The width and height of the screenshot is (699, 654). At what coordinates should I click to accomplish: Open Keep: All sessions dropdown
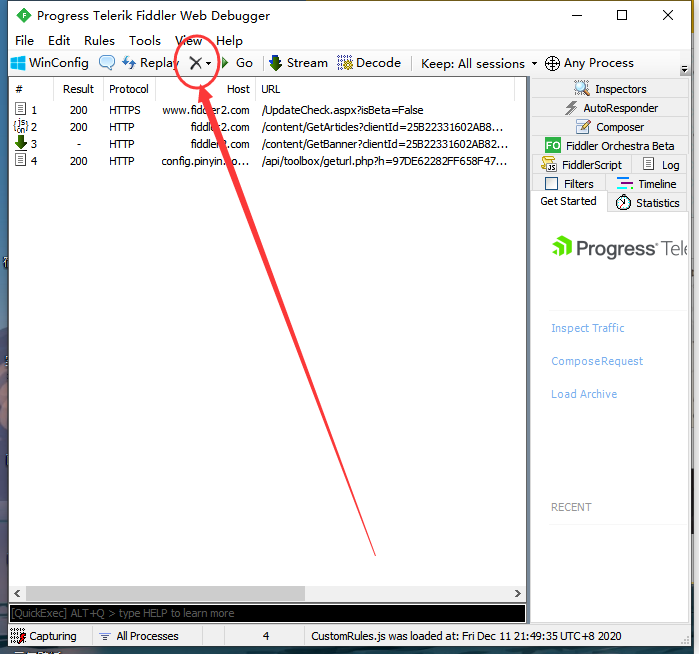(479, 63)
